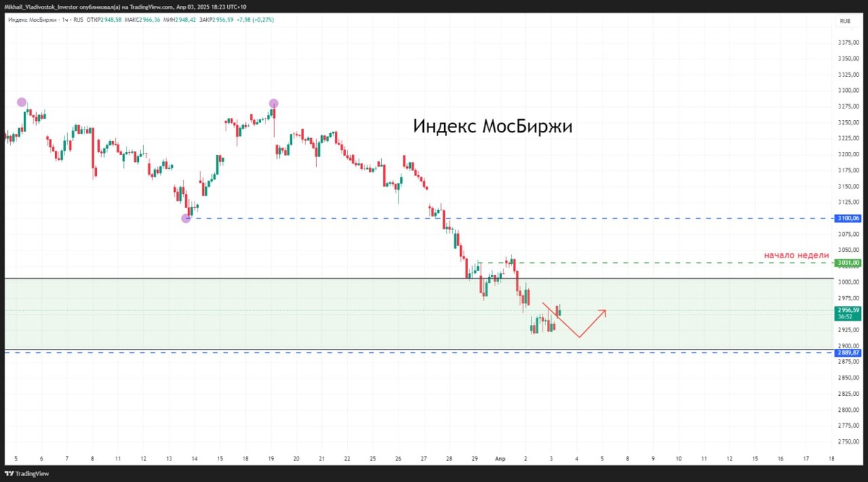Click the purple marker near date 5
This screenshot has height=482, width=868.
[22, 102]
